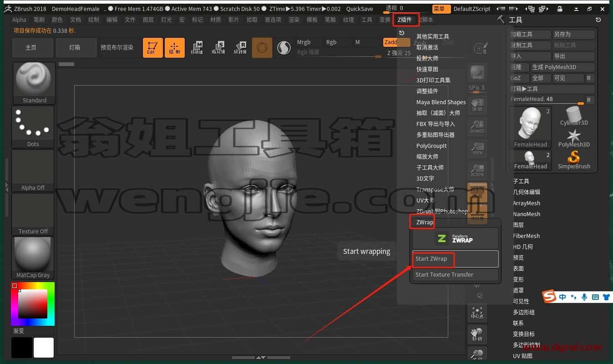This screenshot has width=613, height=364.
Task: Click the BPR render icon
Action: (x=477, y=73)
